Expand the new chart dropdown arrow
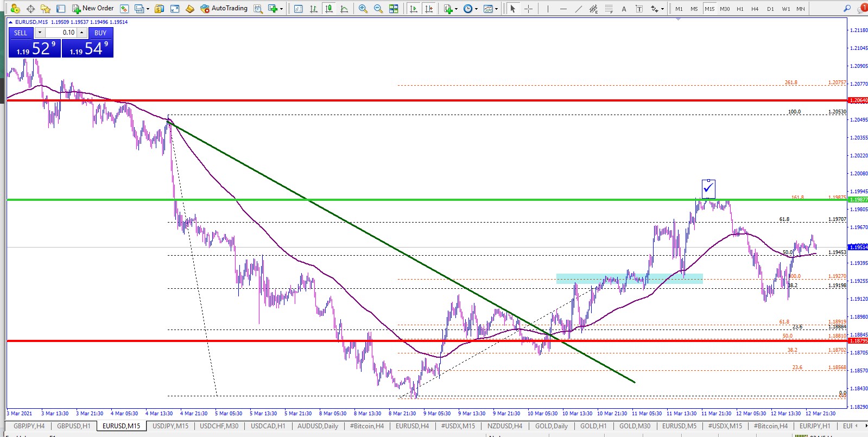This screenshot has height=437, width=868. (281, 9)
